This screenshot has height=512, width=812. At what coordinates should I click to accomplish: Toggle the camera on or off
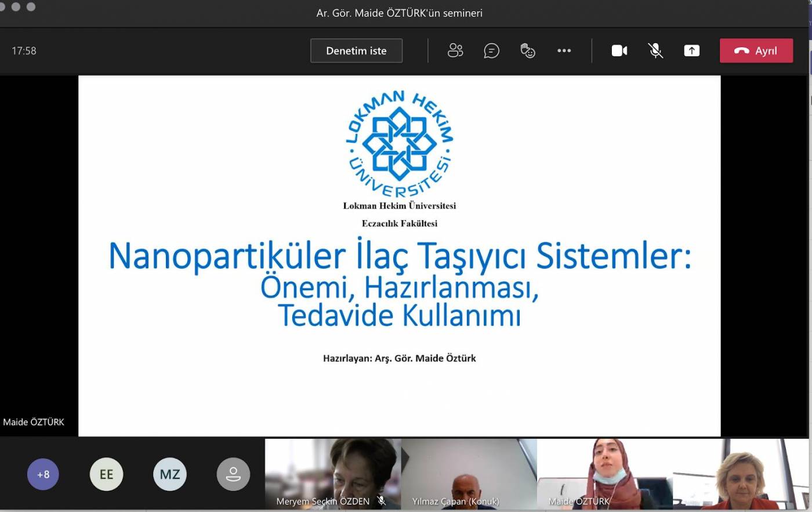(619, 51)
